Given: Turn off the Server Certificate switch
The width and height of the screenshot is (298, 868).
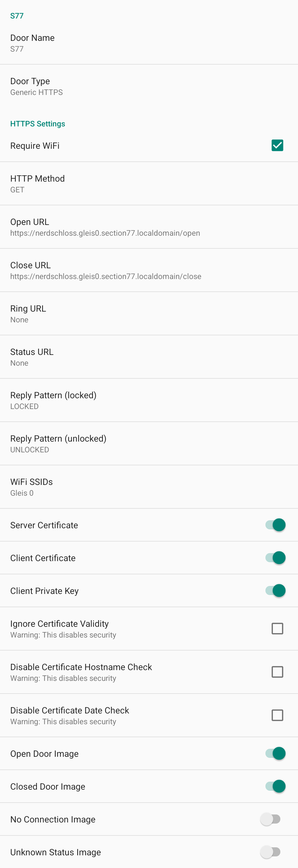Looking at the screenshot, I should pyautogui.click(x=275, y=525).
